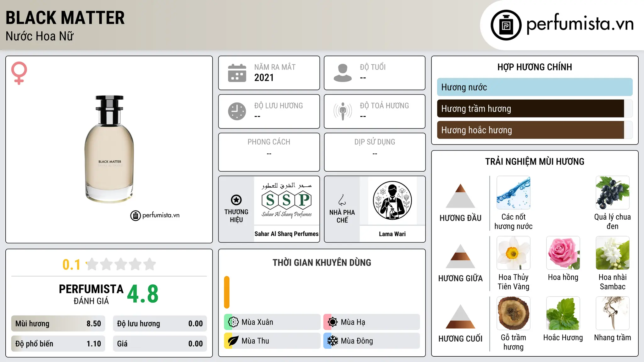Click the perfumista.vn watermark under the bottle
The image size is (644, 362).
(155, 216)
